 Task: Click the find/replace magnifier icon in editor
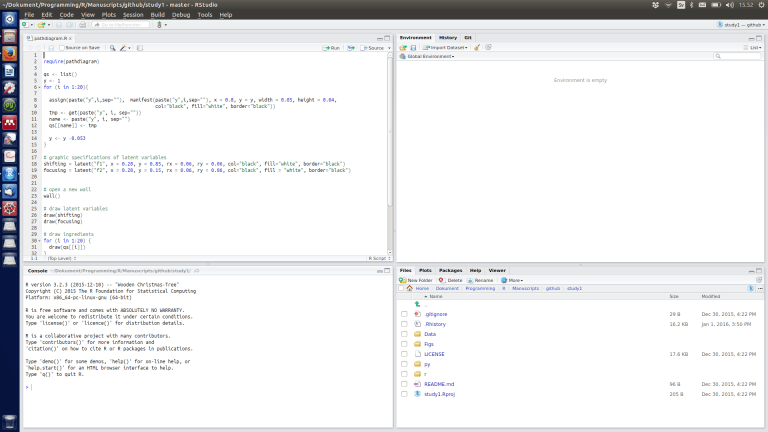[x=113, y=47]
